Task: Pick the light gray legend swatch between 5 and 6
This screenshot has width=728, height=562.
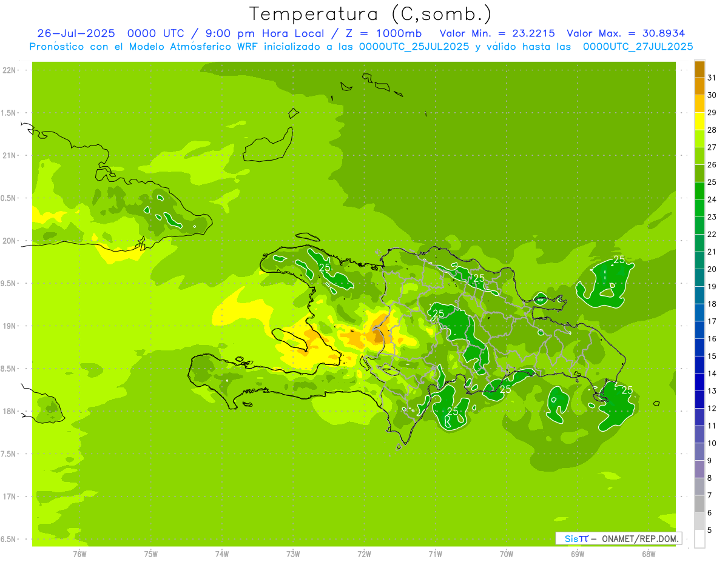Action: click(699, 521)
